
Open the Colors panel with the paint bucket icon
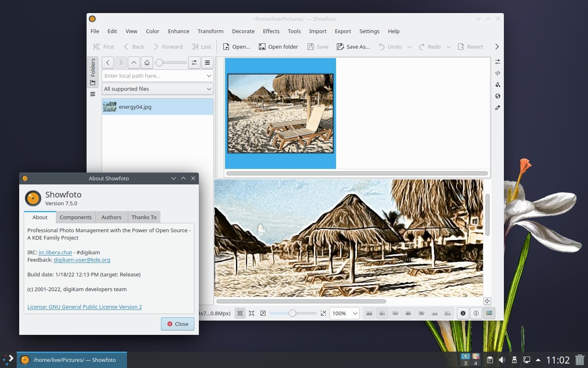coord(498,85)
